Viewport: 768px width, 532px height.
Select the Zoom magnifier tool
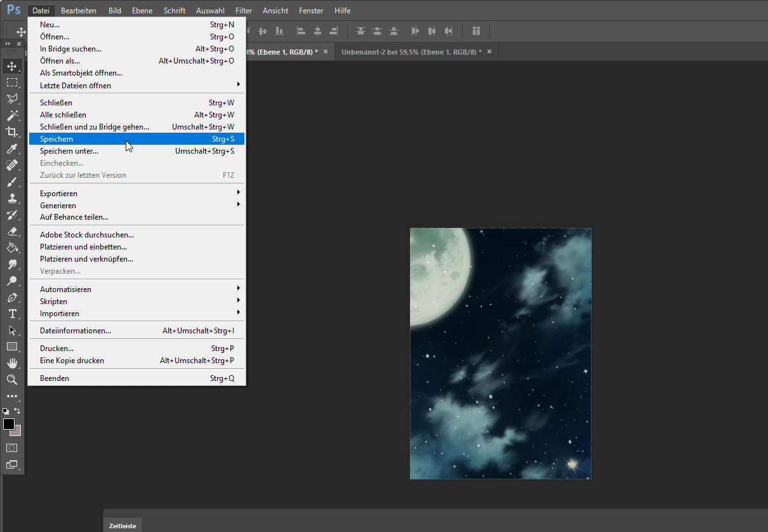(x=11, y=380)
